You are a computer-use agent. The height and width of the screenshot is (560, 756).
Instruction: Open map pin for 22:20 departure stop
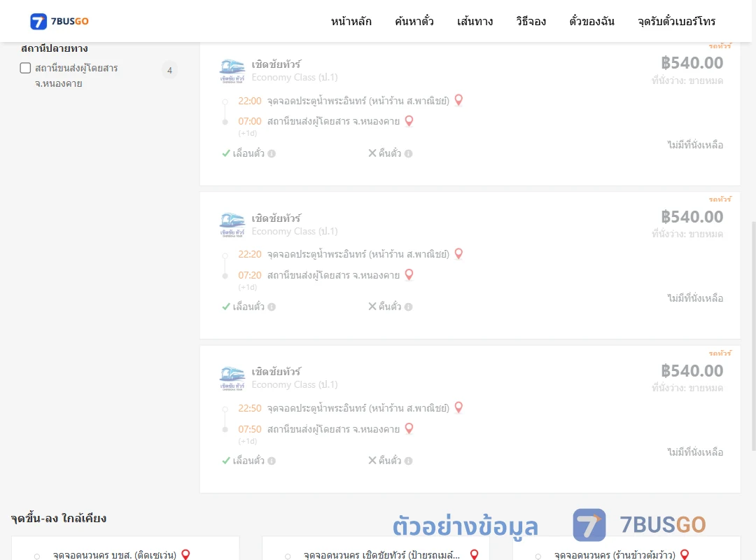(458, 253)
